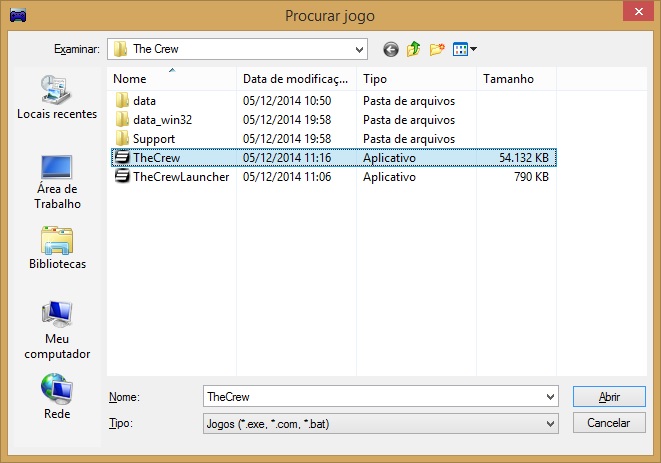This screenshot has height=463, width=661.
Task: Click the Cancelar button
Action: [609, 423]
